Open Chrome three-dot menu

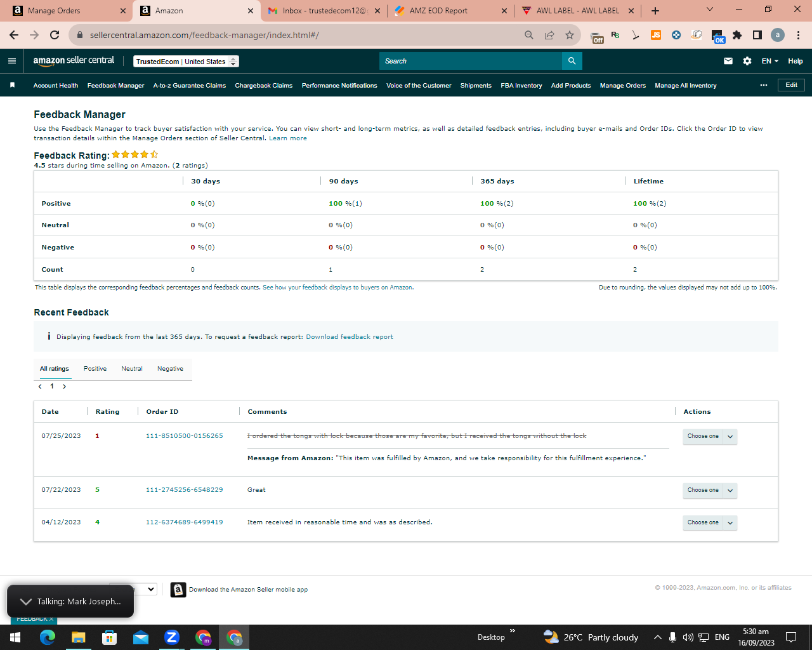point(798,35)
